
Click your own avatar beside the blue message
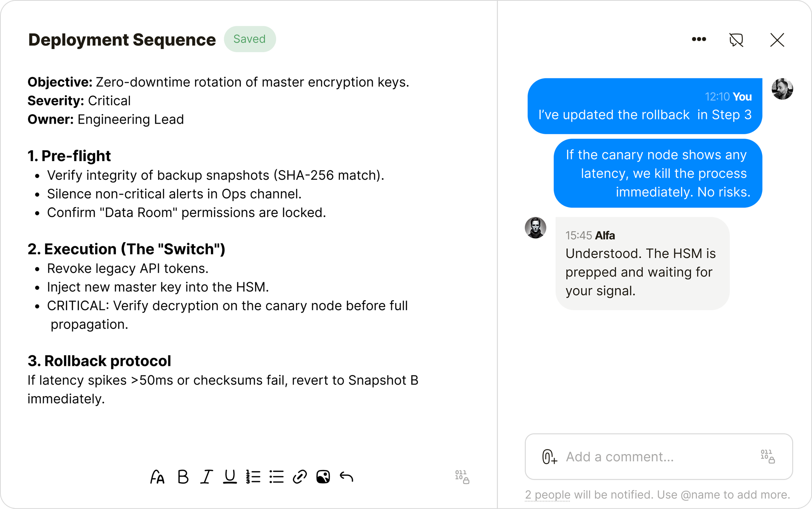click(782, 89)
